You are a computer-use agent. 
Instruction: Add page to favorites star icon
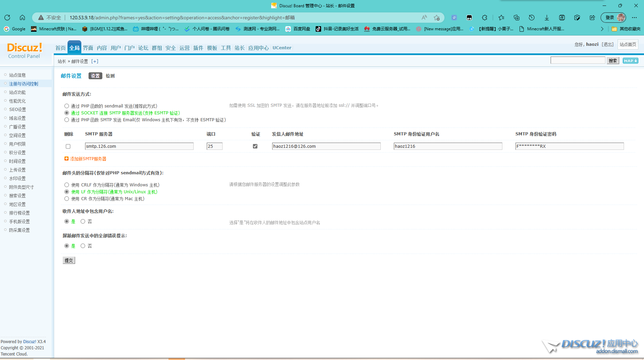pyautogui.click(x=437, y=18)
